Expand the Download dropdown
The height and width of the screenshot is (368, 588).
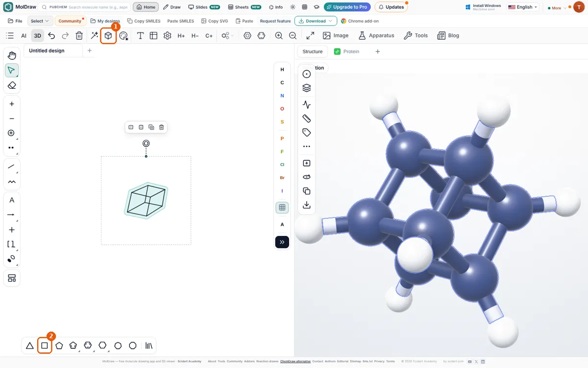tap(316, 21)
